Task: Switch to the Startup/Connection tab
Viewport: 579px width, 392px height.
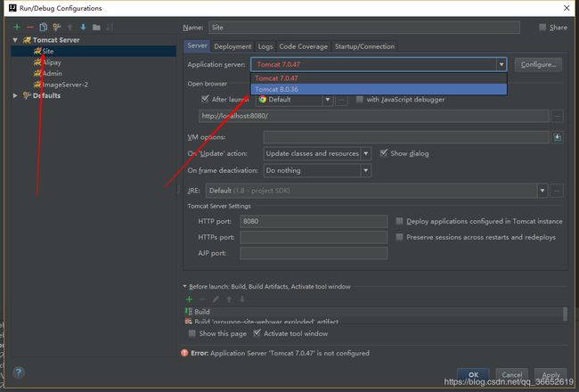Action: (x=364, y=46)
